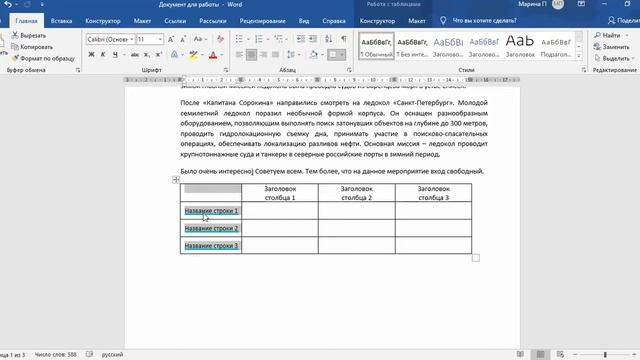This screenshot has width=640, height=360.
Task: Apply a numbered list
Action: coord(259,39)
